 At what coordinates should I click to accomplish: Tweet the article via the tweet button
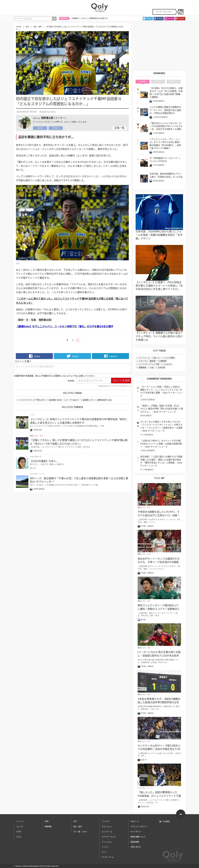tap(72, 356)
